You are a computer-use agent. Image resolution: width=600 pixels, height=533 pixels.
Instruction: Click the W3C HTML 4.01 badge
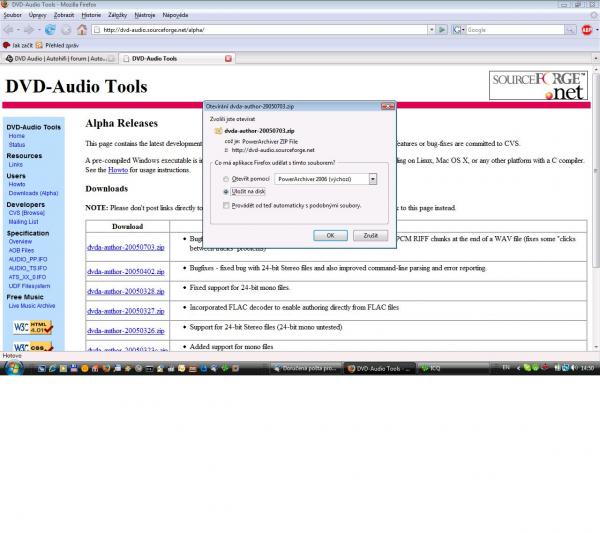pos(31,327)
